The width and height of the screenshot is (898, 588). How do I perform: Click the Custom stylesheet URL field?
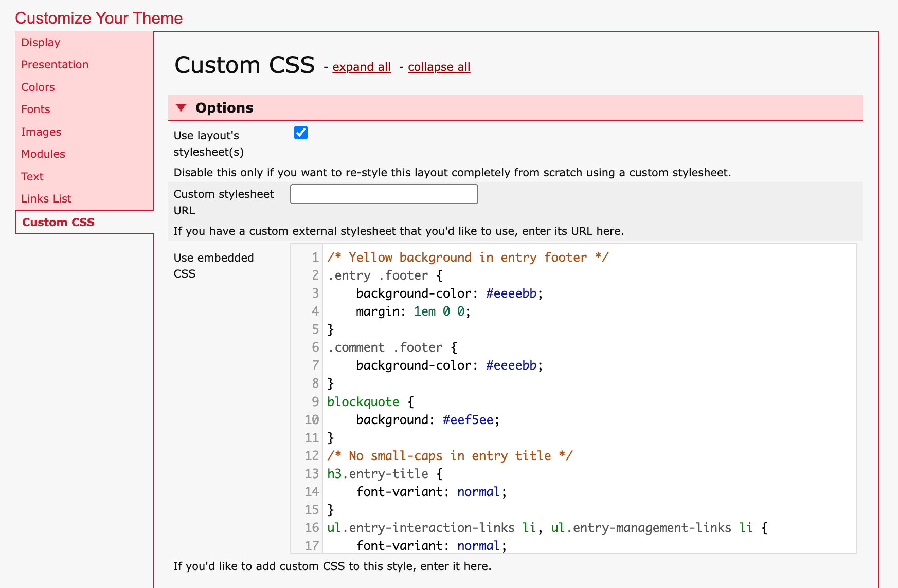coord(384,194)
